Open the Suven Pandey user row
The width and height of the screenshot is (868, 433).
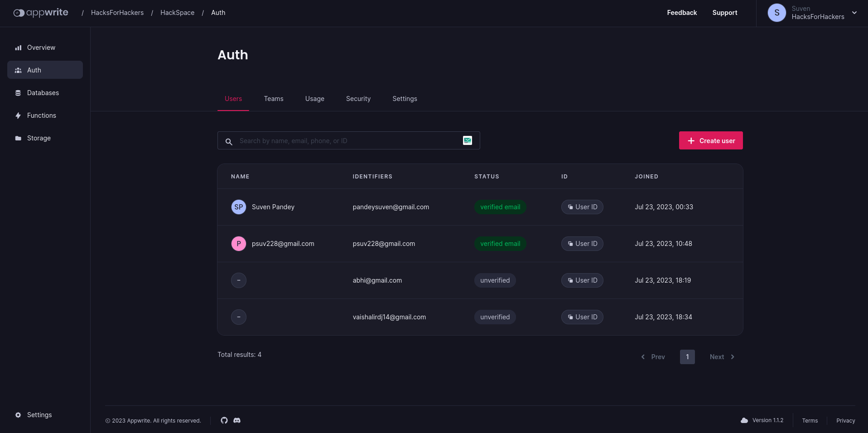480,207
